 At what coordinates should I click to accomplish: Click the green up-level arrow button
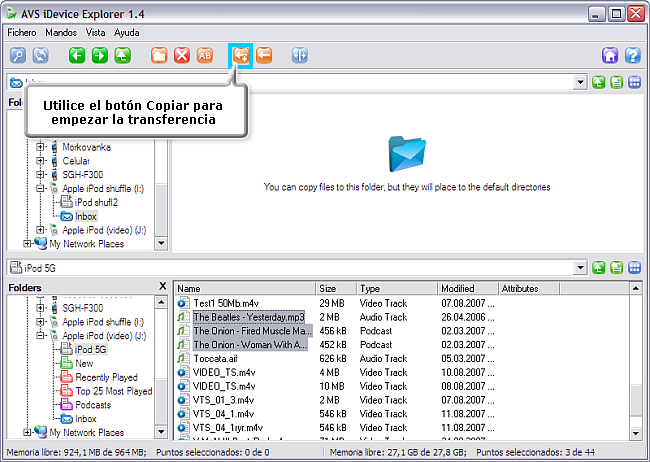point(123,55)
